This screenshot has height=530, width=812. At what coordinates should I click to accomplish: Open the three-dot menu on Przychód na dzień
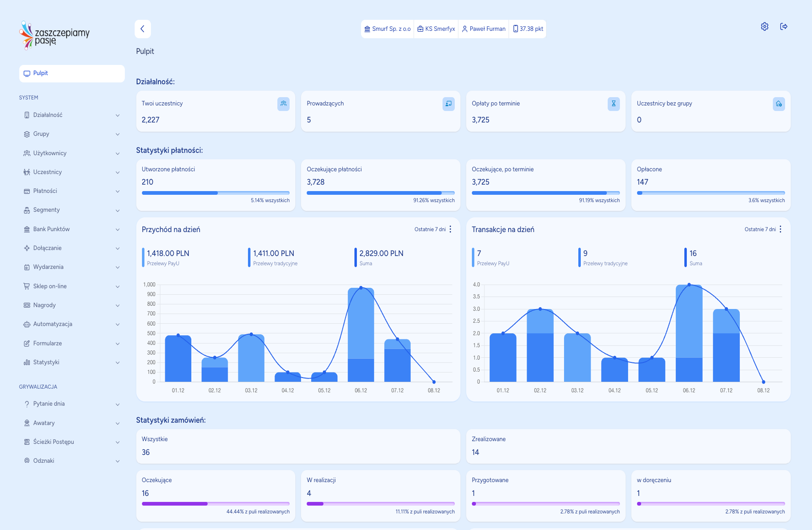(x=450, y=229)
